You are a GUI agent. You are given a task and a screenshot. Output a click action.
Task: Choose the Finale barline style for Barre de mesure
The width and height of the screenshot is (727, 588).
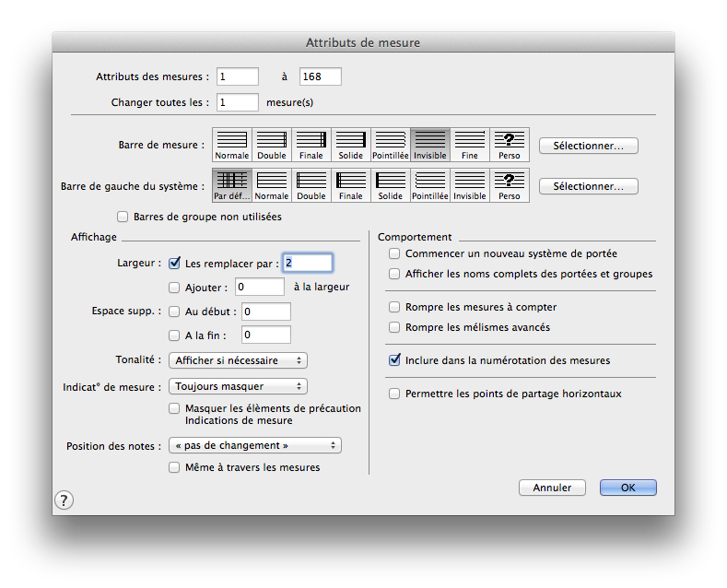311,144
